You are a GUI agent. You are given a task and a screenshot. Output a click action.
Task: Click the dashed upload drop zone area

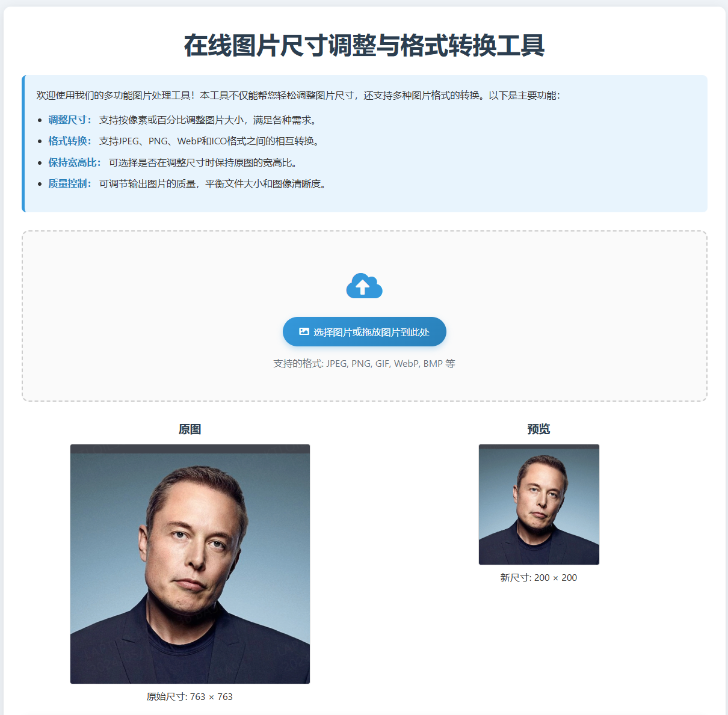[x=365, y=316]
